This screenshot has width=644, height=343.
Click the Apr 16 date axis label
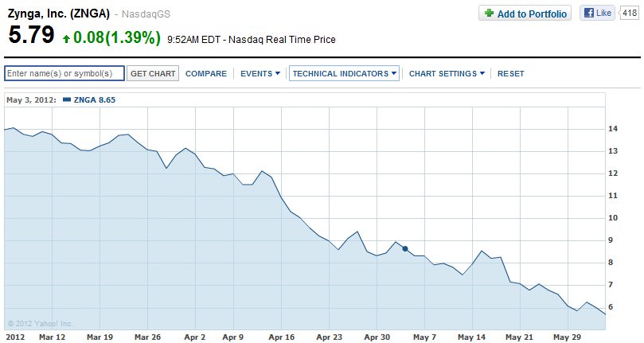pyautogui.click(x=281, y=337)
